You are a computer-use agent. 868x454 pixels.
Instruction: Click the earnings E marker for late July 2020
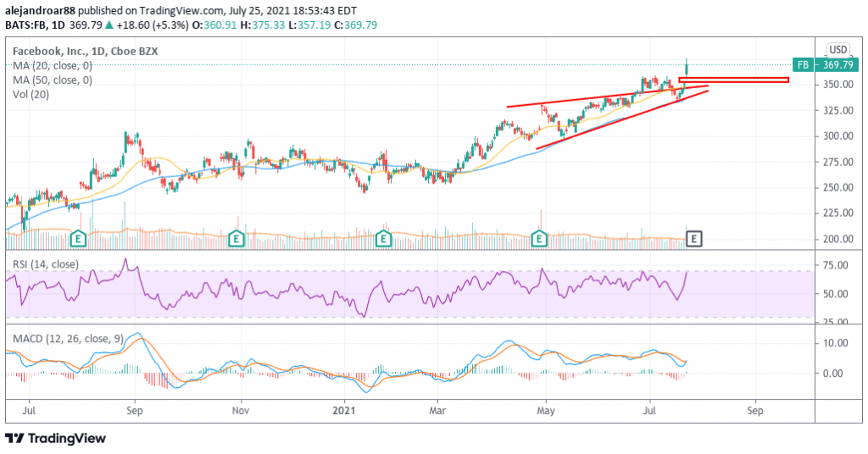[x=79, y=239]
